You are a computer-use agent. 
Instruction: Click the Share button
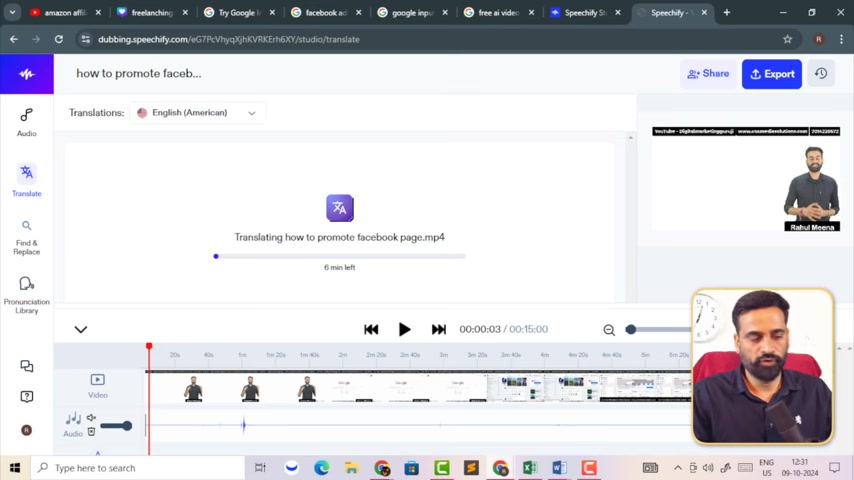(x=708, y=74)
